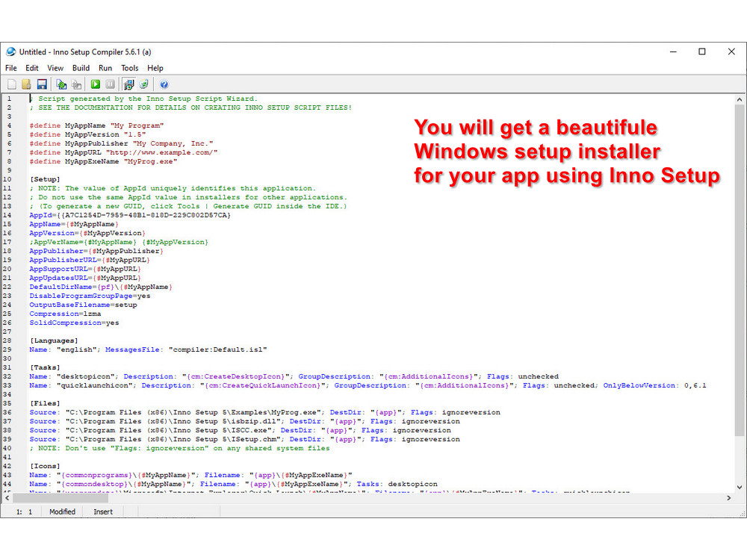Open the View menu
This screenshot has width=747, height=560.
pos(55,68)
